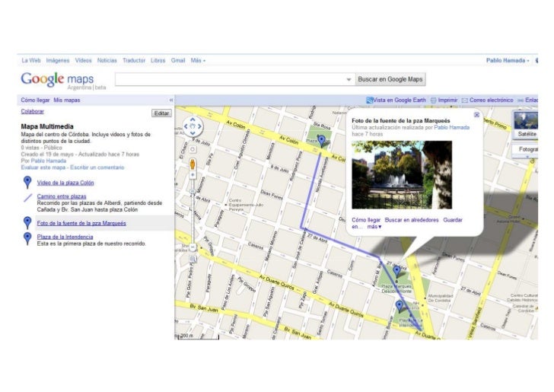
Task: Switch to the Satélite map view
Action: tap(526, 124)
